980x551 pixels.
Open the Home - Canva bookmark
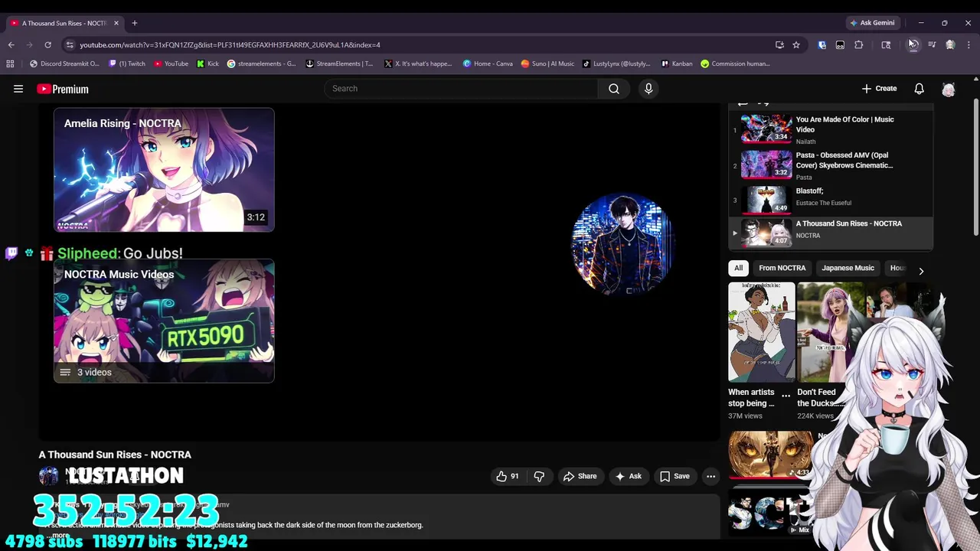coord(488,64)
